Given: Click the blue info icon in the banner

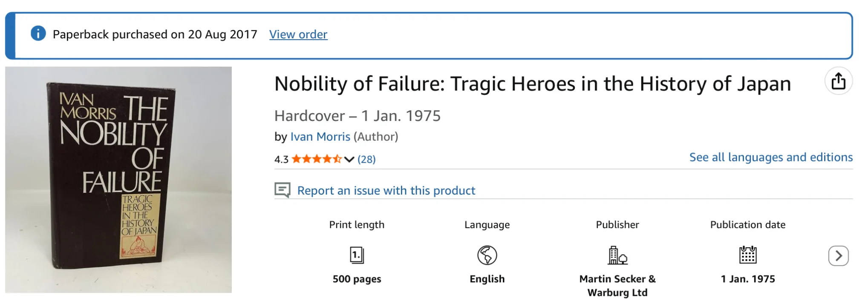Looking at the screenshot, I should click(x=38, y=33).
